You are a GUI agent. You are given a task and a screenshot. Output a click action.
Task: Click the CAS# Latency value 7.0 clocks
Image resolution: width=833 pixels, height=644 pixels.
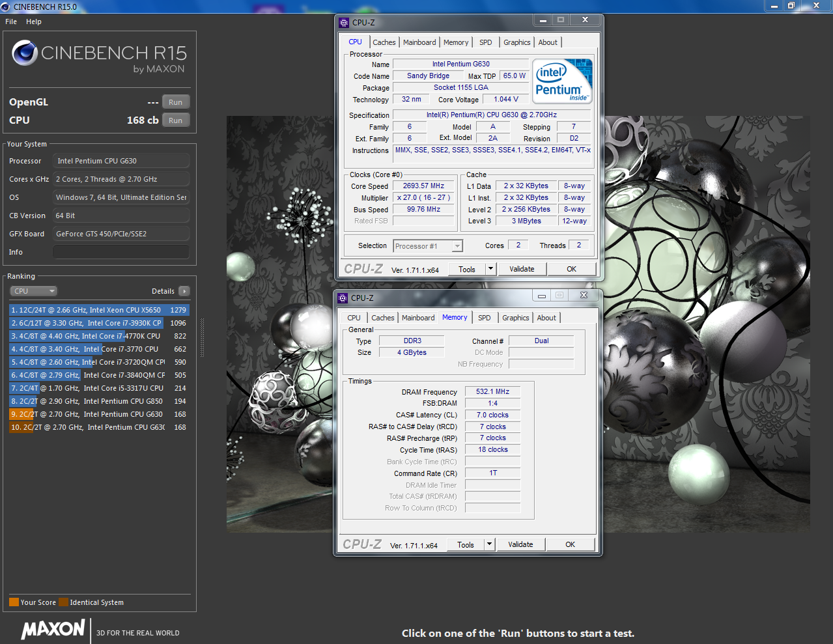pyautogui.click(x=492, y=415)
